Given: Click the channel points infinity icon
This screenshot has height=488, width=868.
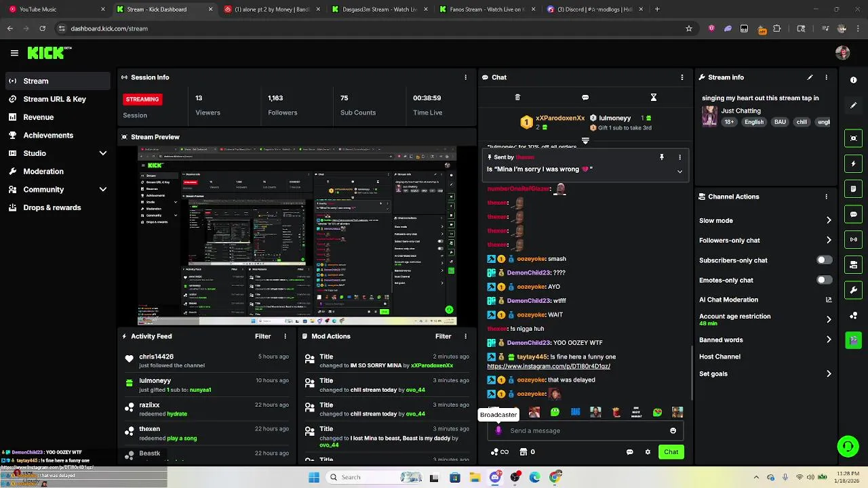Looking at the screenshot, I should [x=499, y=452].
